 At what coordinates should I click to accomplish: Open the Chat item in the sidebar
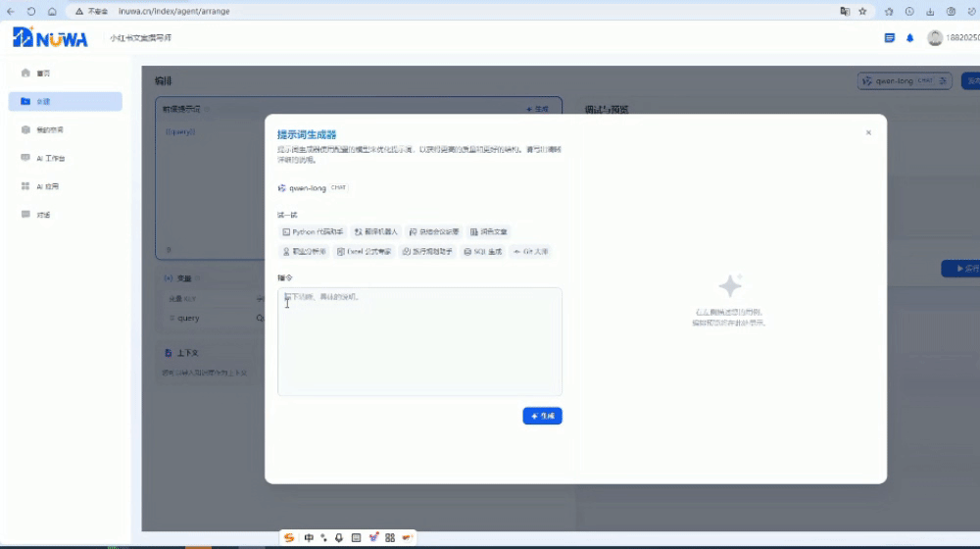(x=65, y=215)
